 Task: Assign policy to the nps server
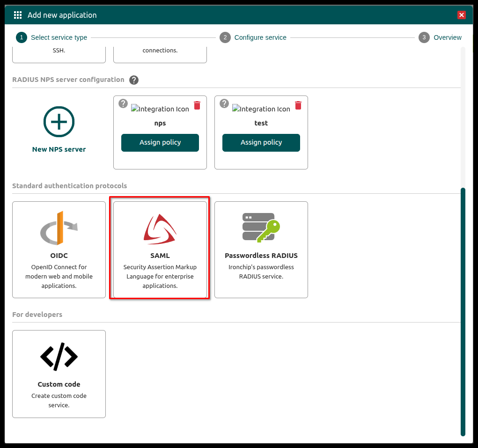160,143
